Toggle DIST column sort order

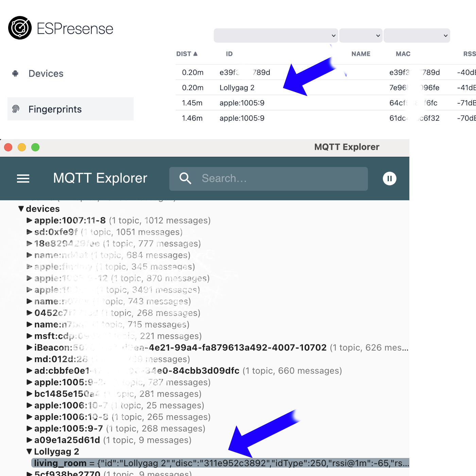187,54
